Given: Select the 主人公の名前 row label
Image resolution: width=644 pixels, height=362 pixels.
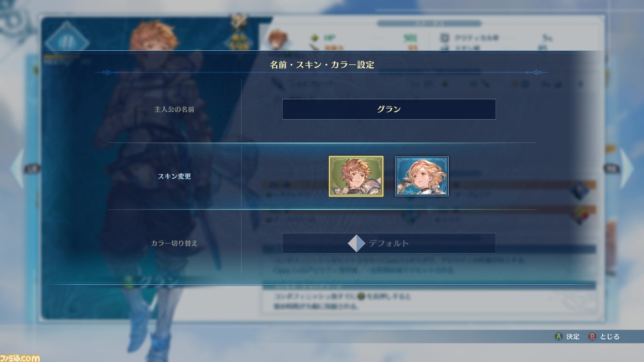Looking at the screenshot, I should tap(174, 109).
